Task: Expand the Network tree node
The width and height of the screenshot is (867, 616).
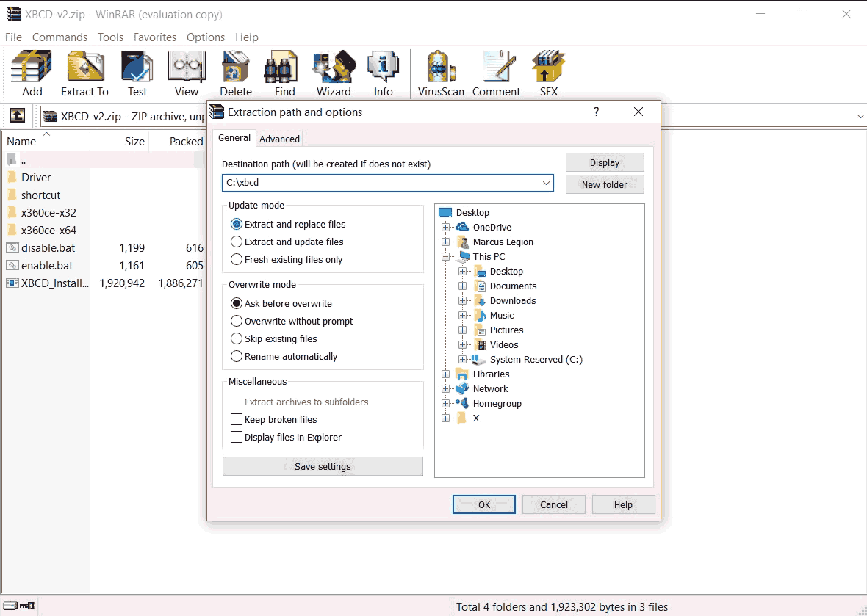Action: 446,388
